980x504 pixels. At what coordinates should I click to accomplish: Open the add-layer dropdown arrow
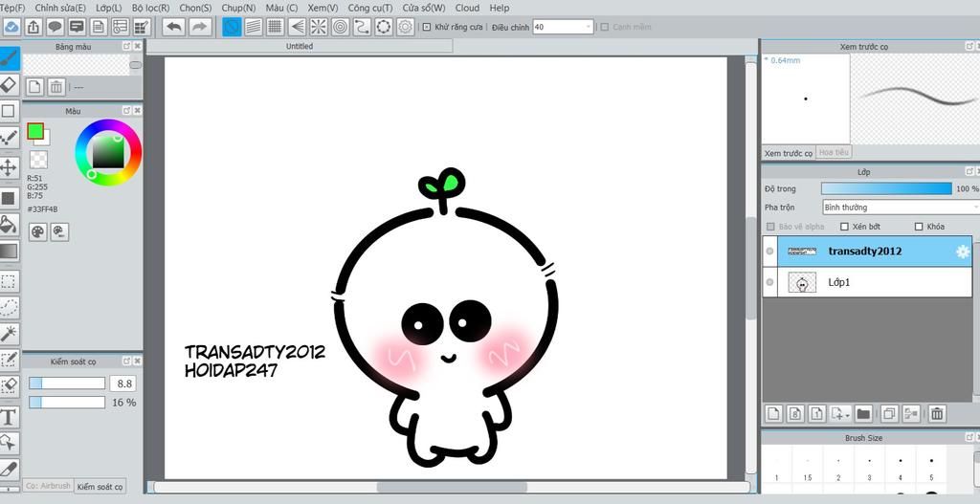[x=847, y=415]
